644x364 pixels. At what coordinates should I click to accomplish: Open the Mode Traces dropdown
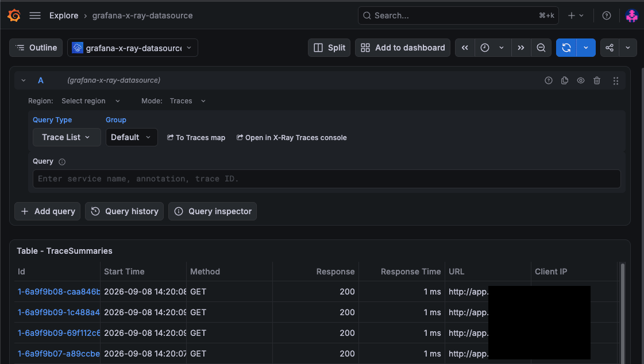[x=187, y=101]
